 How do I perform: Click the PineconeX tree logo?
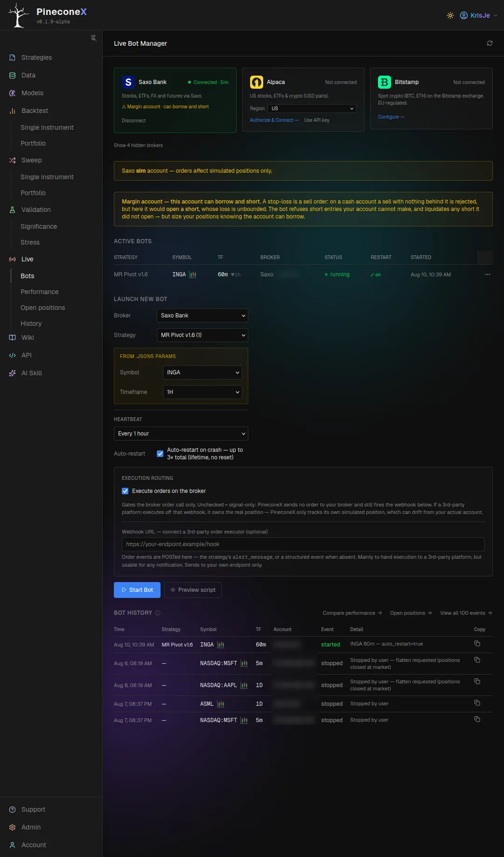coord(19,15)
